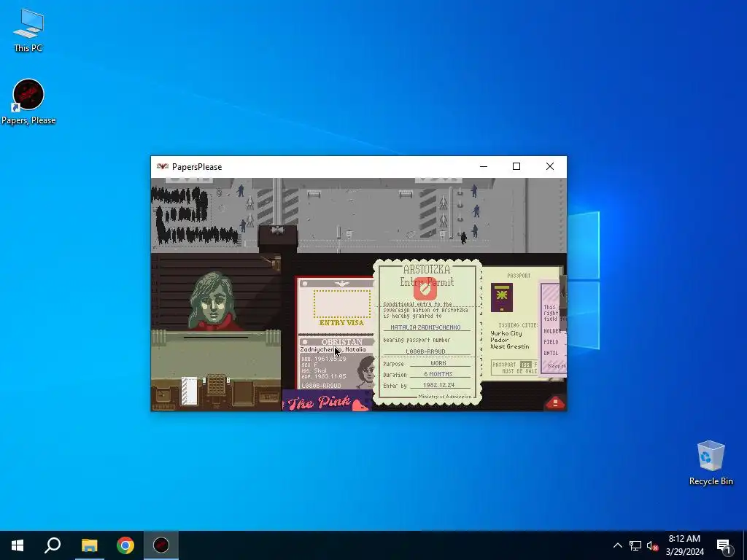
Task: Click Vedor in the issuing cities list
Action: point(499,340)
